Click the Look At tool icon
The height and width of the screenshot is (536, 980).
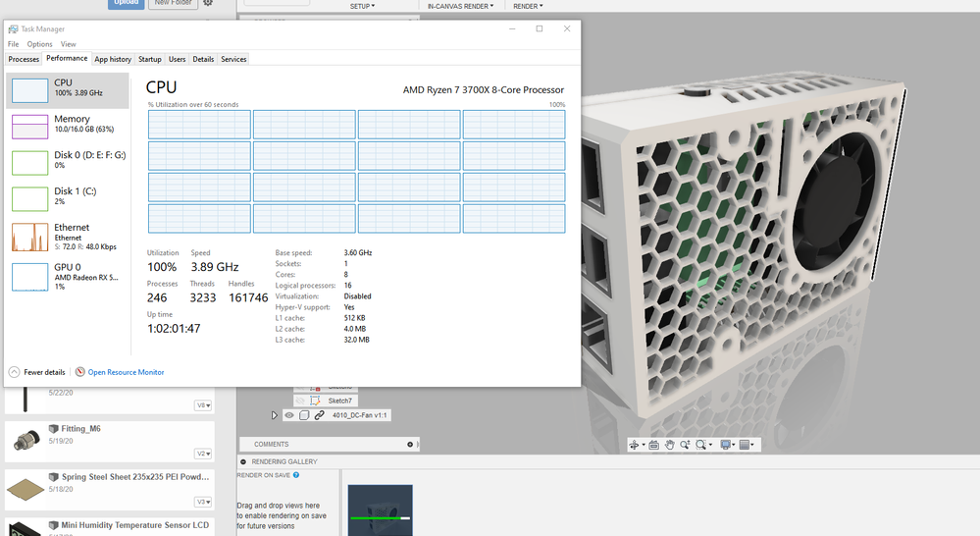(653, 445)
